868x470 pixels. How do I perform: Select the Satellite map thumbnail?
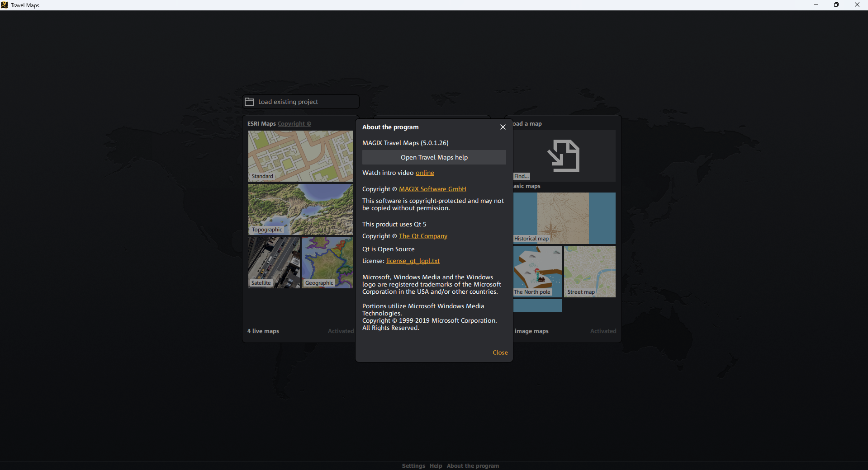[274, 263]
